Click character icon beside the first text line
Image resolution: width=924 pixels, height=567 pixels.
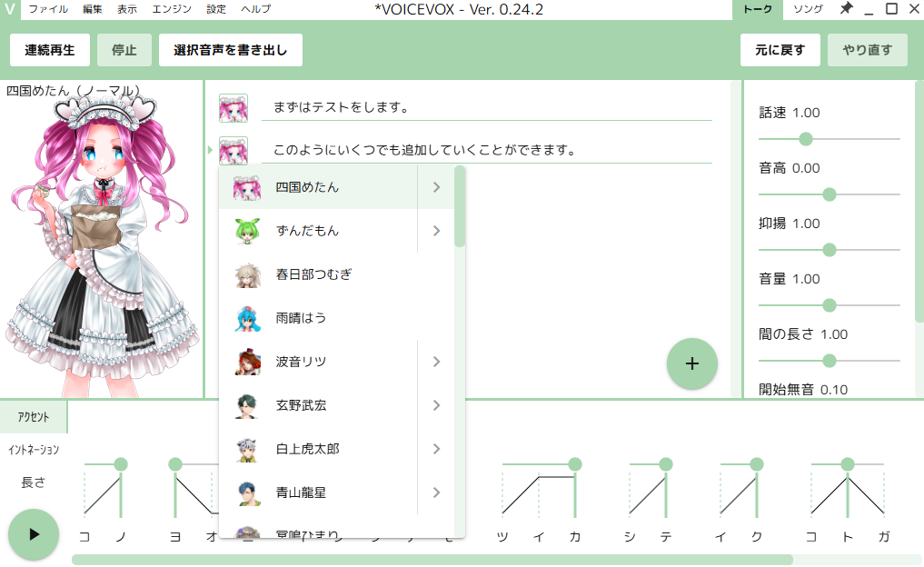(233, 108)
